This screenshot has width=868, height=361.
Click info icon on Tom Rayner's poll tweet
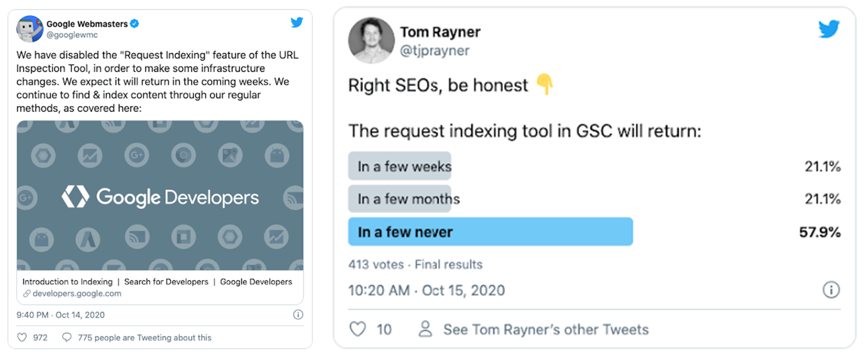click(831, 290)
